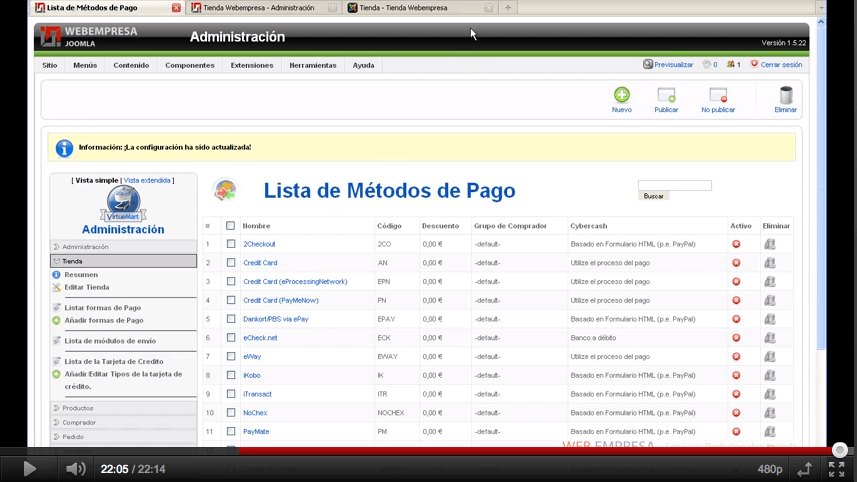Click the Añadir formas de Pago plus icon

coord(56,321)
